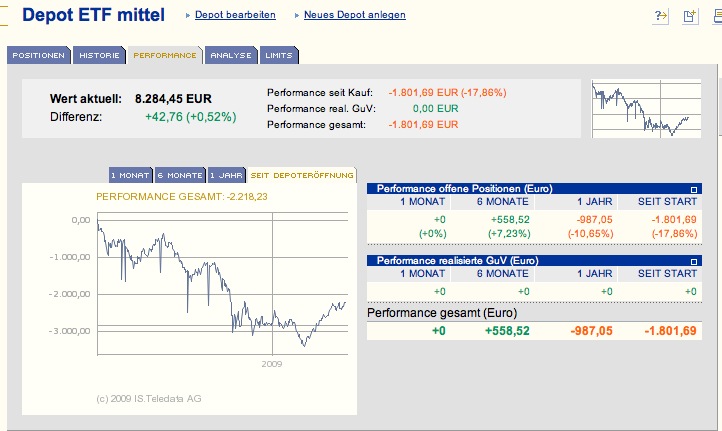Collapse the Performance offene Positionen box
The width and height of the screenshot is (722, 431).
[694, 189]
